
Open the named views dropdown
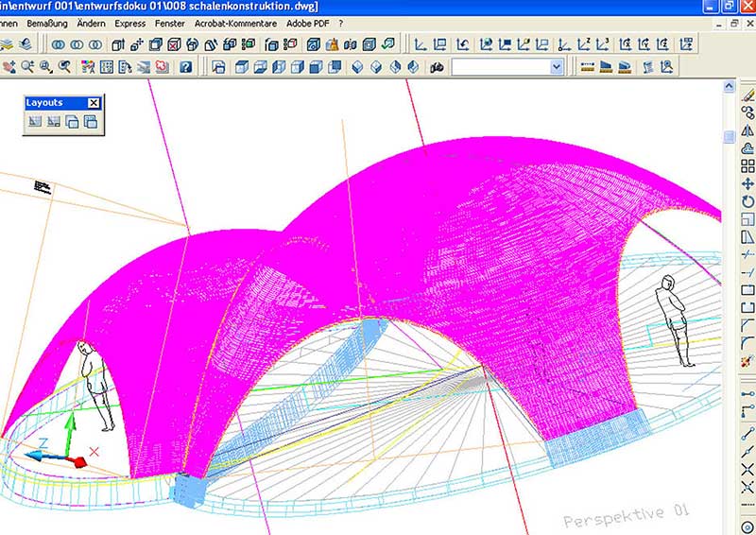tap(556, 66)
